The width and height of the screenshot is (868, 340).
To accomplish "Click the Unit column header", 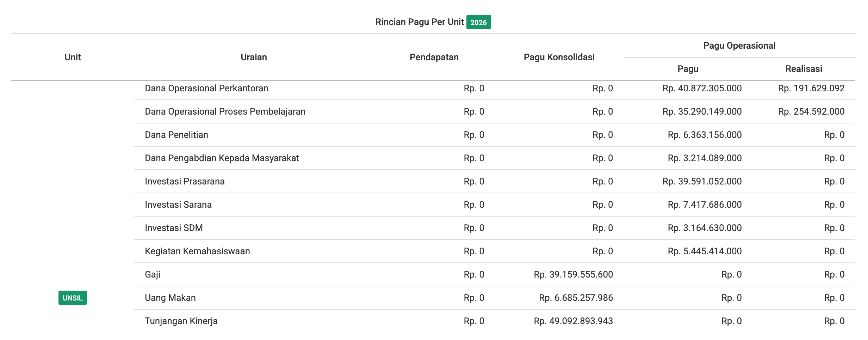I will [73, 57].
